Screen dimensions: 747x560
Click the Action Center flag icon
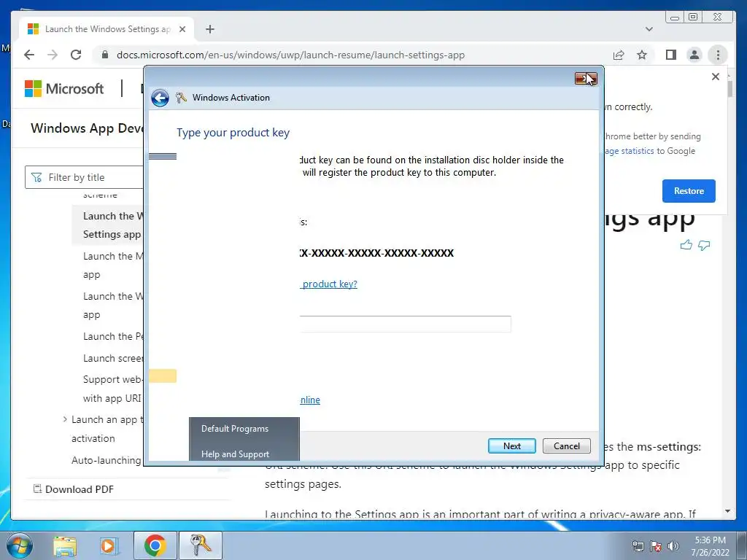pos(656,546)
